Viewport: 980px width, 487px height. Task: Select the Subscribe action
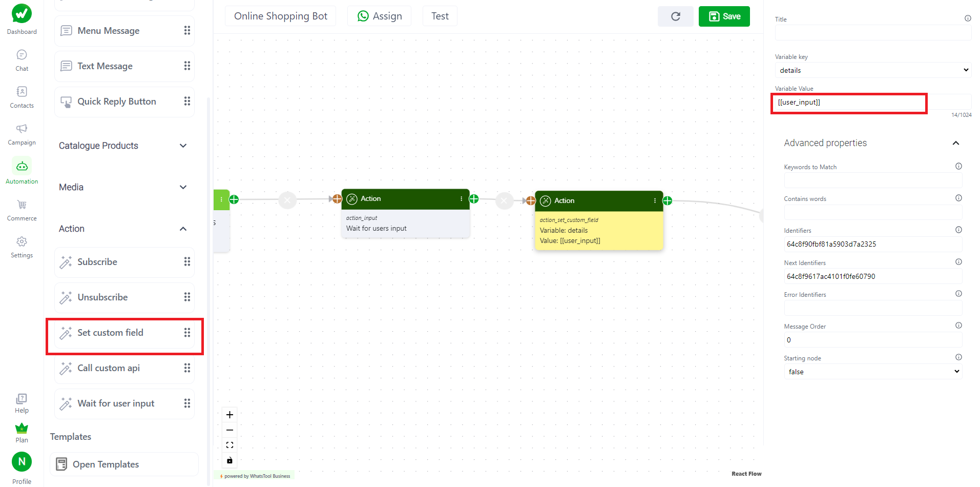pos(124,262)
